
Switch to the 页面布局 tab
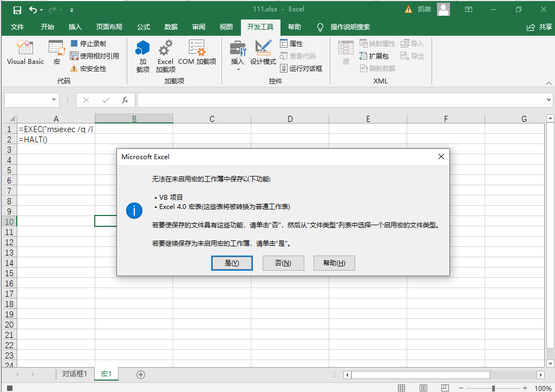[x=109, y=27]
